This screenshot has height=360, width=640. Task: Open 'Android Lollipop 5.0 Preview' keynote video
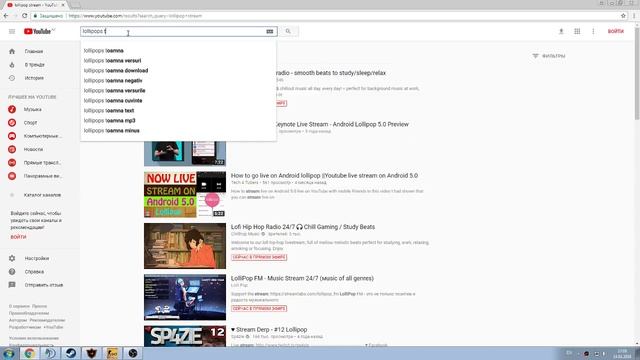click(342, 124)
